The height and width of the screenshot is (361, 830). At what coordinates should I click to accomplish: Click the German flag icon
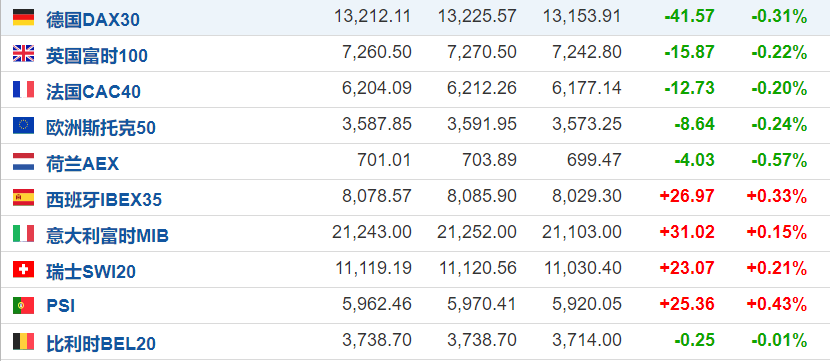coord(24,17)
